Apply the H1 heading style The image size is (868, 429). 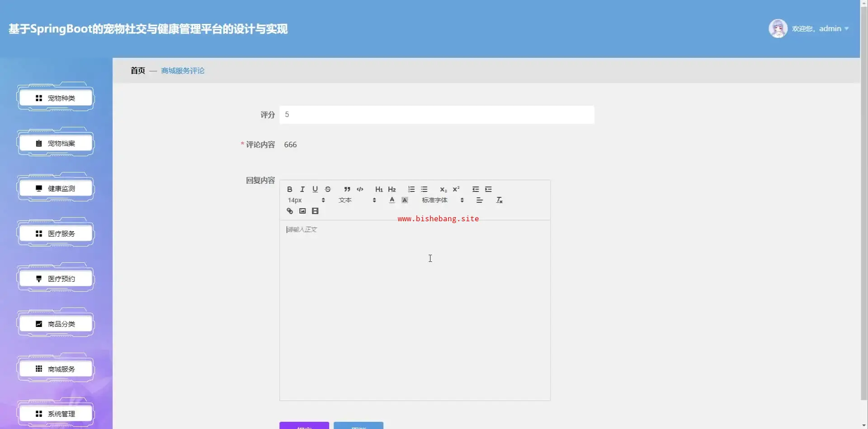point(379,189)
